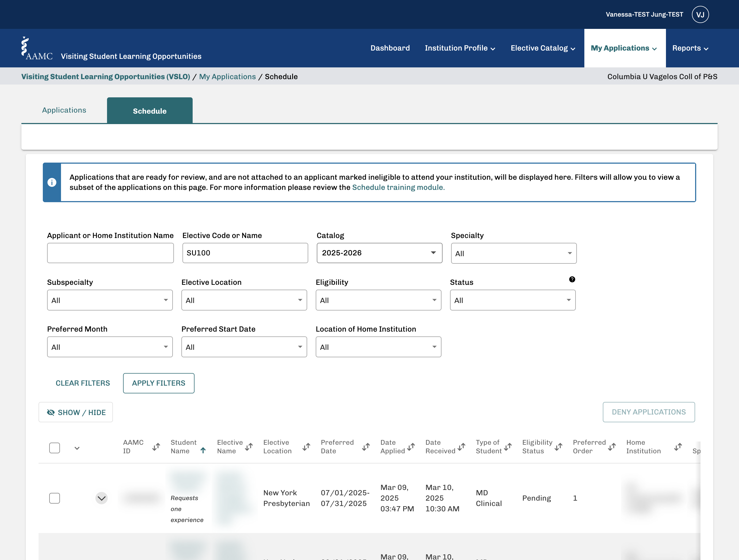The height and width of the screenshot is (560, 739).
Task: Open the Specialty dropdown
Action: [x=513, y=253]
